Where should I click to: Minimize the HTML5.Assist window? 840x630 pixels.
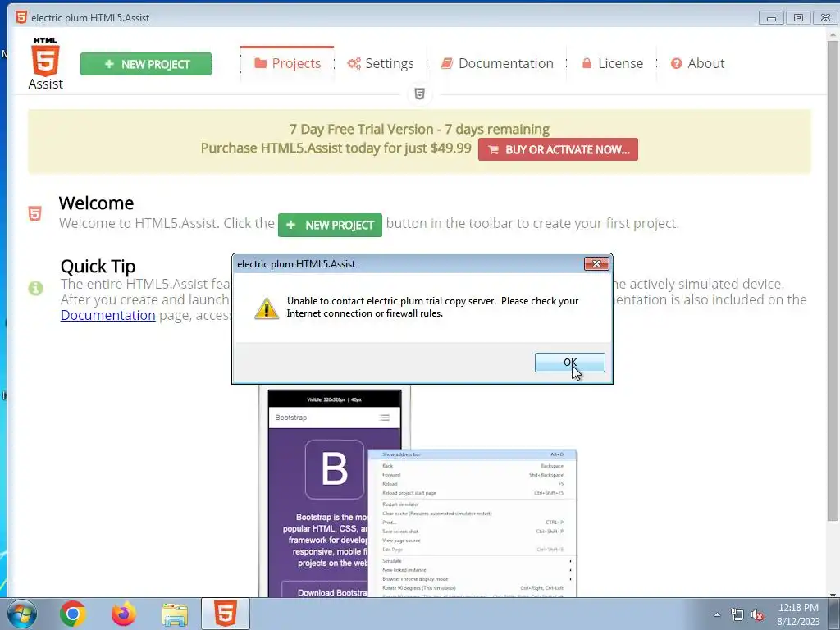[x=771, y=18]
